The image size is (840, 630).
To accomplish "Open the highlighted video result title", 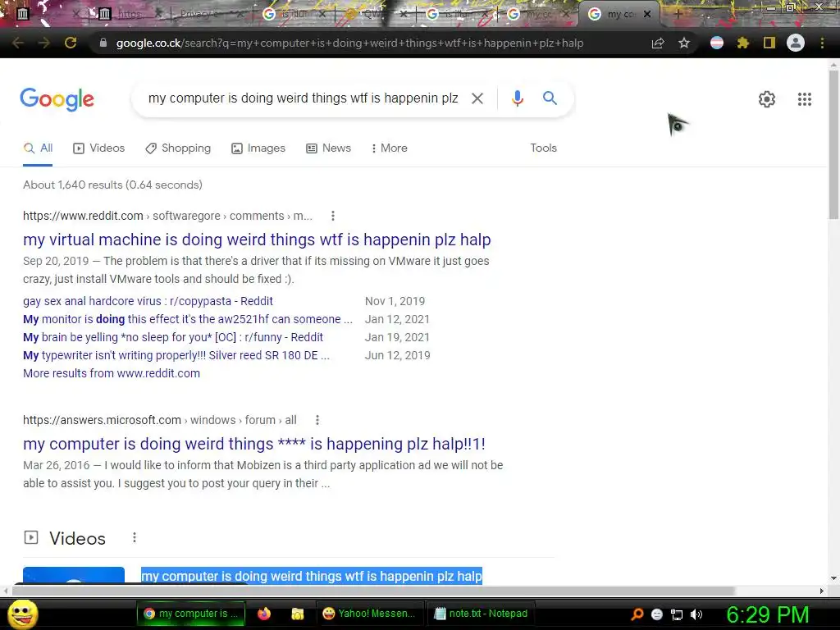I will click(312, 576).
